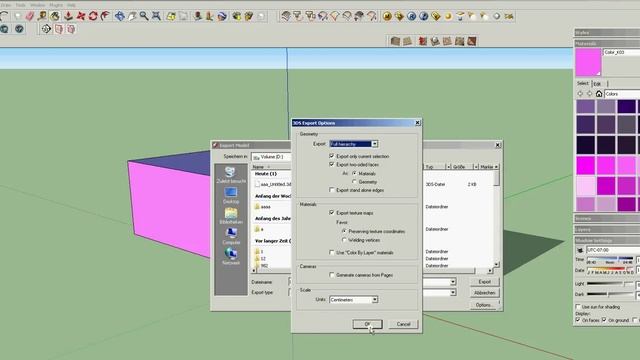Enable Generate cameras from Pages
The height and width of the screenshot is (360, 640).
pyautogui.click(x=331, y=275)
